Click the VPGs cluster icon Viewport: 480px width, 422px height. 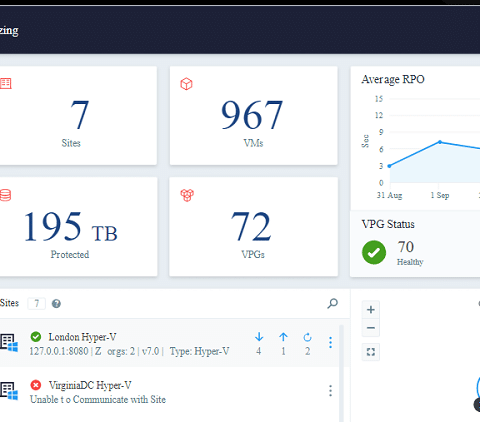pos(187,195)
